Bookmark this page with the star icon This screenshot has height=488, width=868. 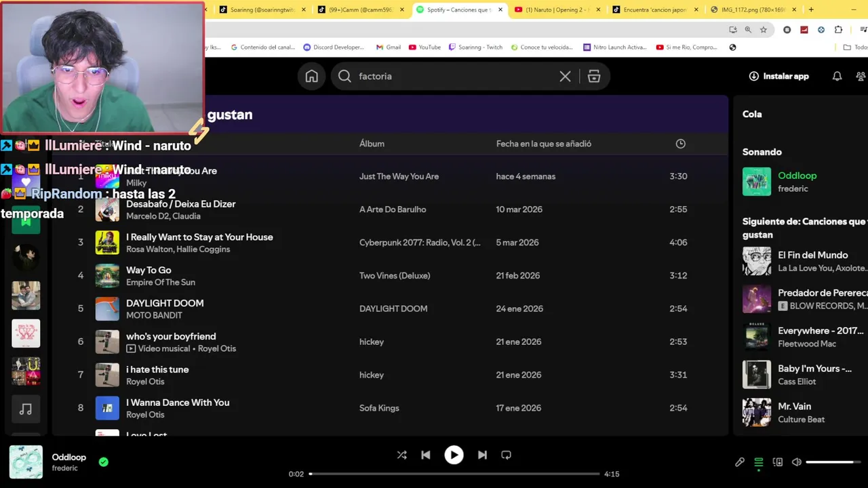[763, 30]
